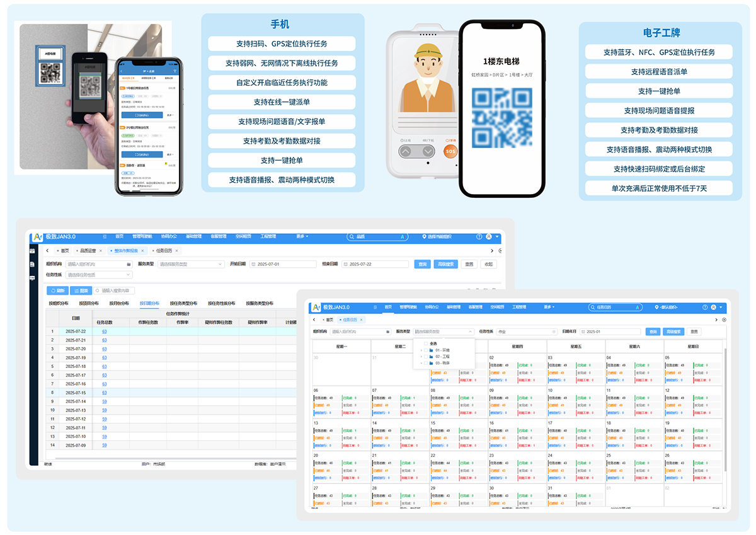Click 图表 button in report window
Viewport: 756px width, 535px height.
tap(81, 291)
